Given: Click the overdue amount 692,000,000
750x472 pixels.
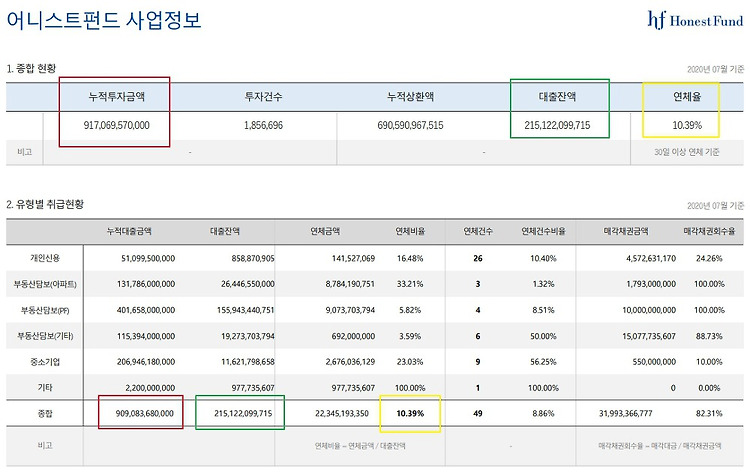Looking at the screenshot, I should coord(353,336).
